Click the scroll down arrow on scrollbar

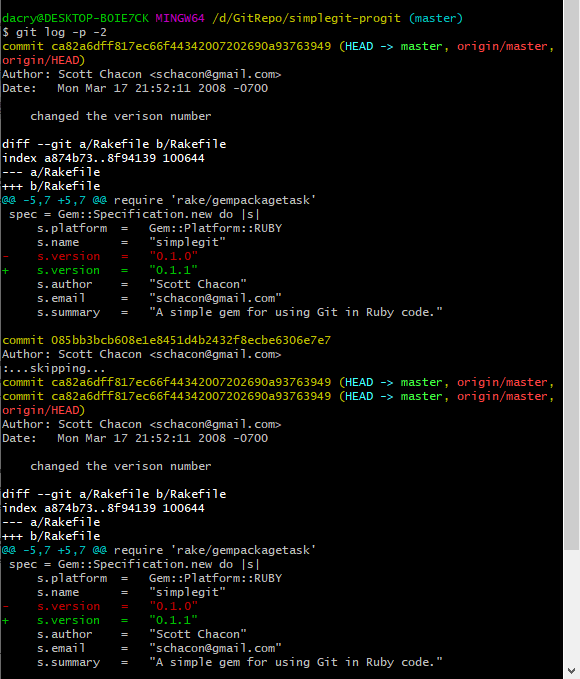click(x=571, y=671)
